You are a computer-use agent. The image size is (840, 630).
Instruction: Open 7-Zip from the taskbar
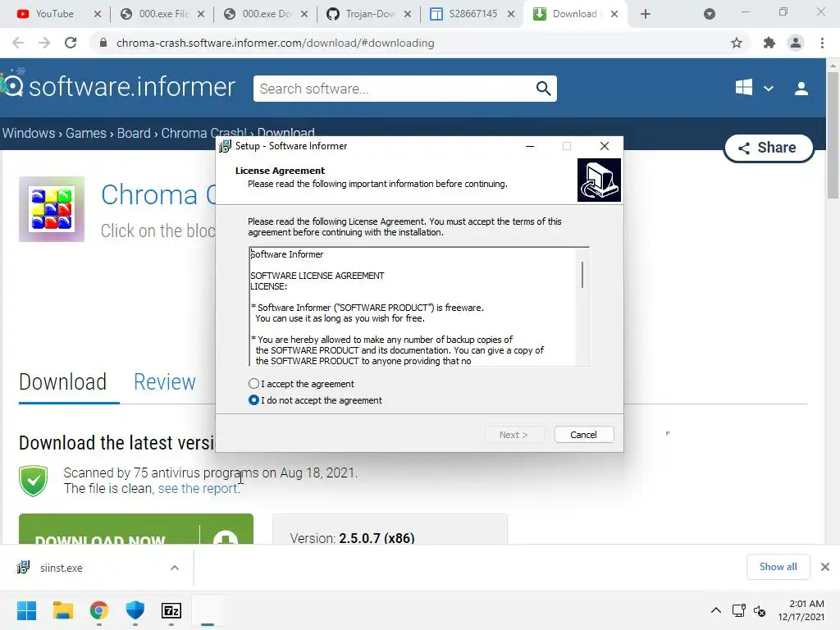tap(171, 610)
